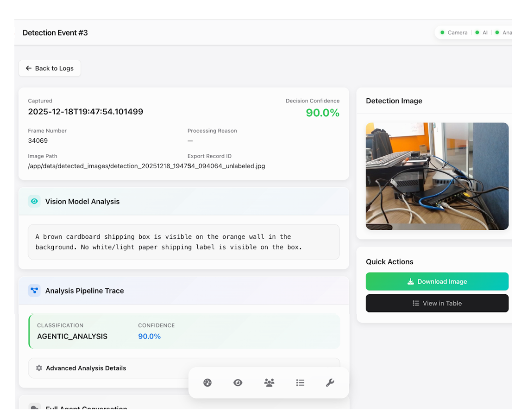Click the eye icon beside Vision Model Analysis
The height and width of the screenshot is (419, 532).
[x=34, y=201]
